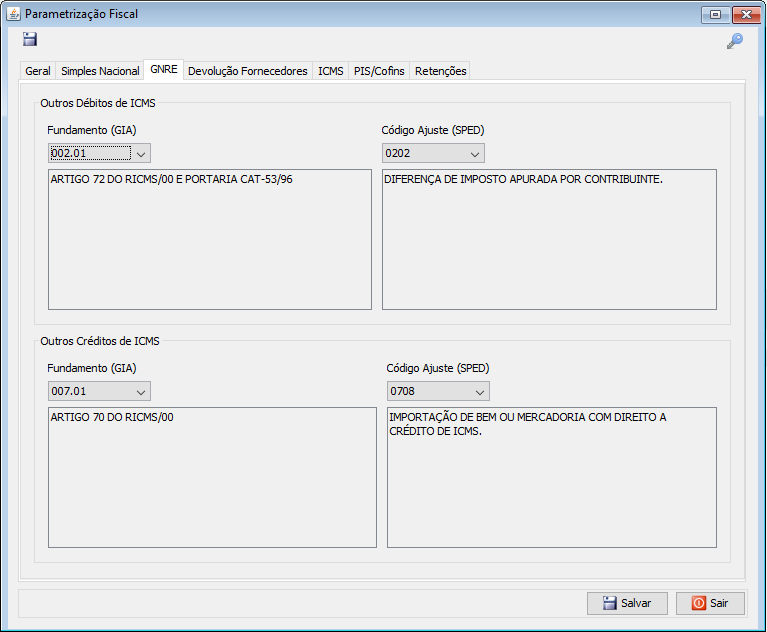Open the Devolução Fornecedores tab
The width and height of the screenshot is (767, 632).
247,71
